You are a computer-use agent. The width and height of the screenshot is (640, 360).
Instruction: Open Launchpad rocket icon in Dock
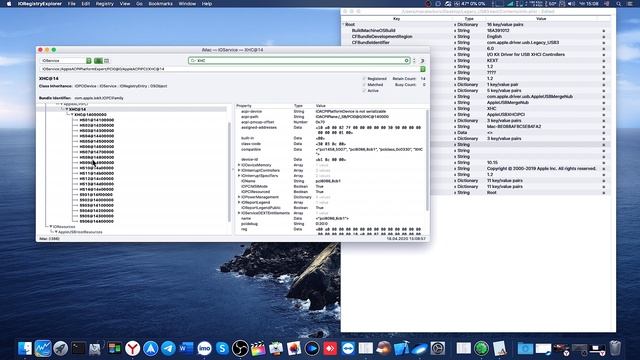coord(61,348)
